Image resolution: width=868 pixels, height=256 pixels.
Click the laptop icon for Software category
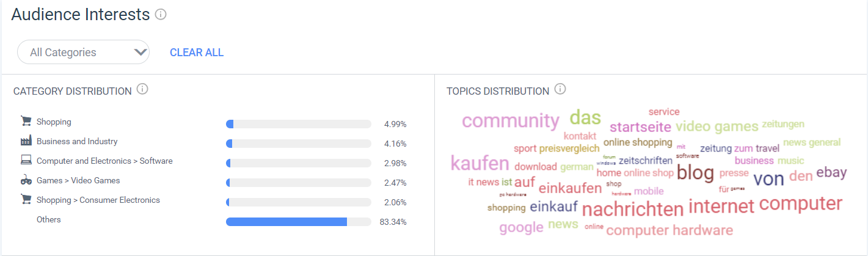tap(26, 161)
